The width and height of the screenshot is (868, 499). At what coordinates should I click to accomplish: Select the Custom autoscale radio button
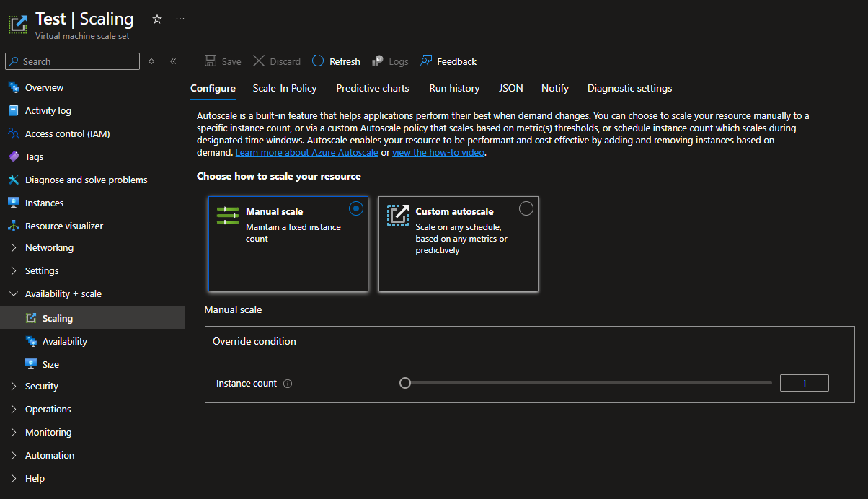526,208
